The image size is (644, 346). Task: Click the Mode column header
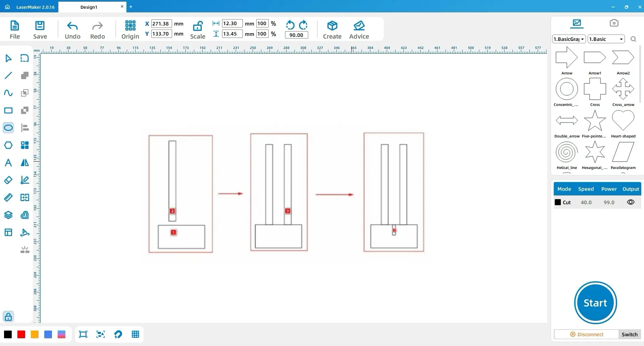click(564, 189)
